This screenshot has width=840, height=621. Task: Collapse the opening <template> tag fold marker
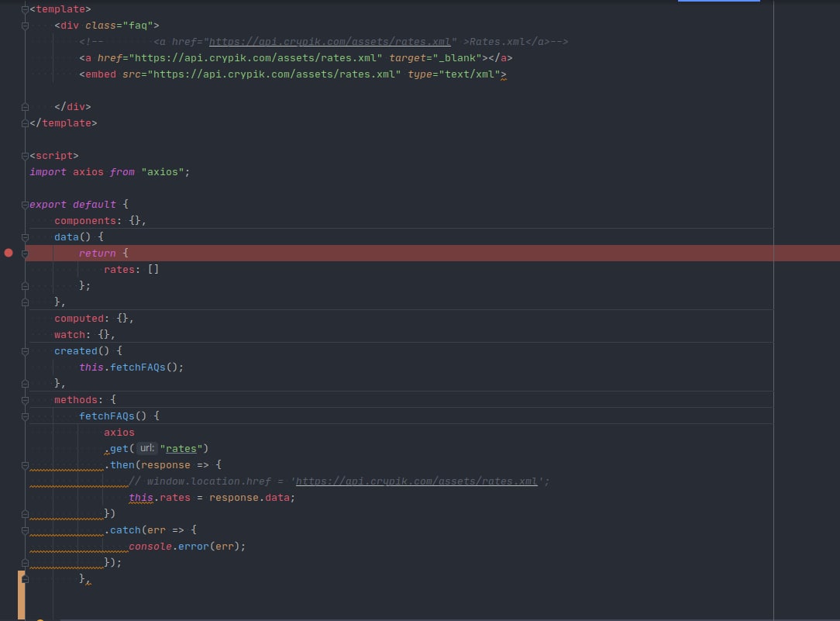click(x=25, y=9)
